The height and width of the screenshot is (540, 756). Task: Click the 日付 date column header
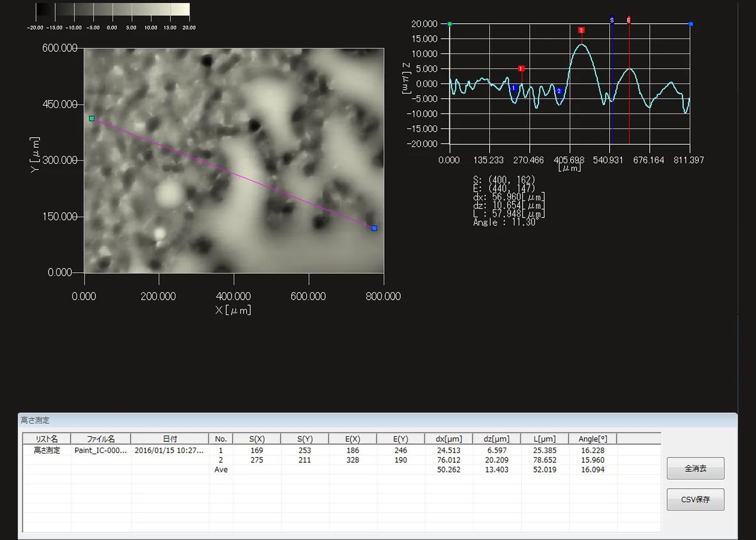(x=170, y=439)
